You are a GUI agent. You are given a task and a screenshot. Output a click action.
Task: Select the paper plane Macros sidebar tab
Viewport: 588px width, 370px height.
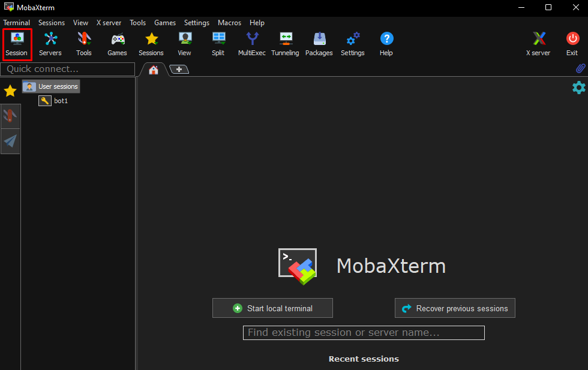[x=10, y=142]
